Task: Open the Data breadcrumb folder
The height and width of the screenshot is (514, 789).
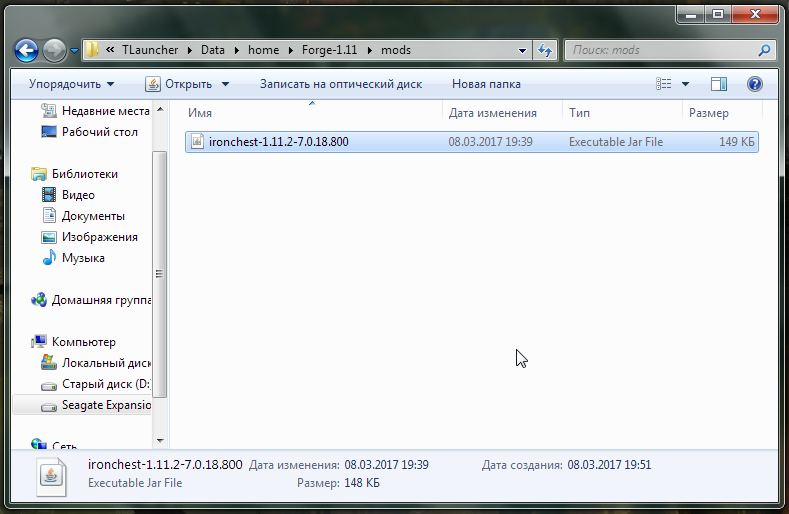Action: tap(213, 50)
